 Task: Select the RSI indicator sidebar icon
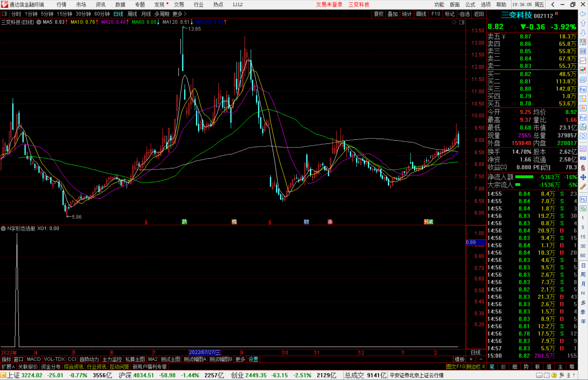pos(583,158)
